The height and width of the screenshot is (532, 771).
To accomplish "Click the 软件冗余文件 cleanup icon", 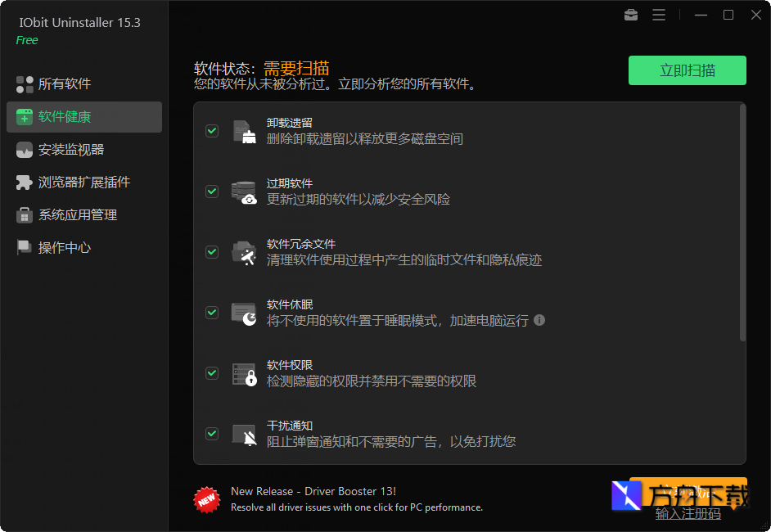I will click(x=244, y=251).
